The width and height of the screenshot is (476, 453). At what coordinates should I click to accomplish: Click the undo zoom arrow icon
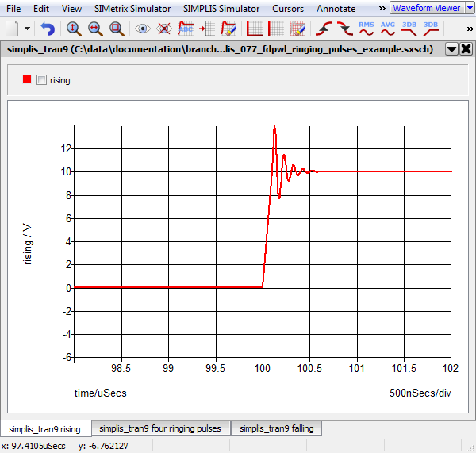pos(48,29)
